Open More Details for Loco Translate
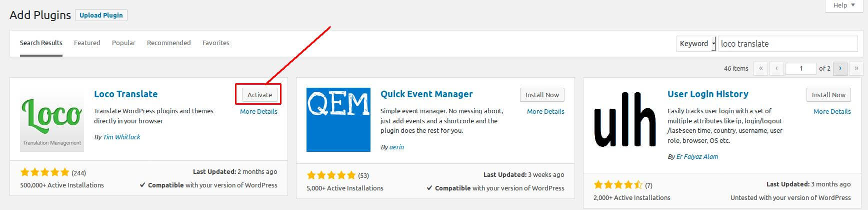868x210 pixels. tap(258, 112)
